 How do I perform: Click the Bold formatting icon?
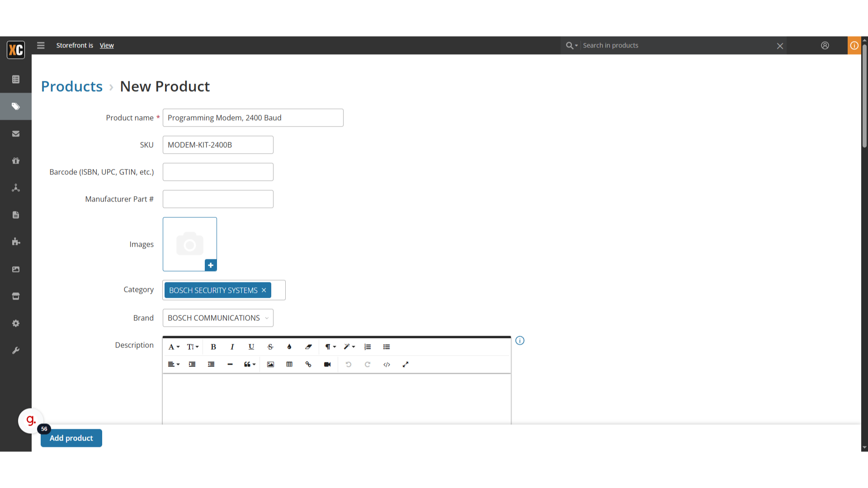(213, 347)
